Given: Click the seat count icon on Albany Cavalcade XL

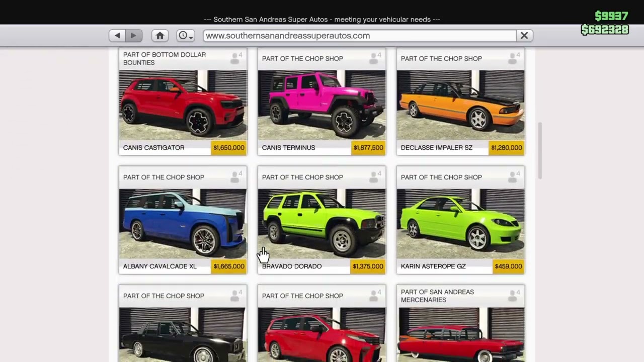Looking at the screenshot, I should 236,177.
